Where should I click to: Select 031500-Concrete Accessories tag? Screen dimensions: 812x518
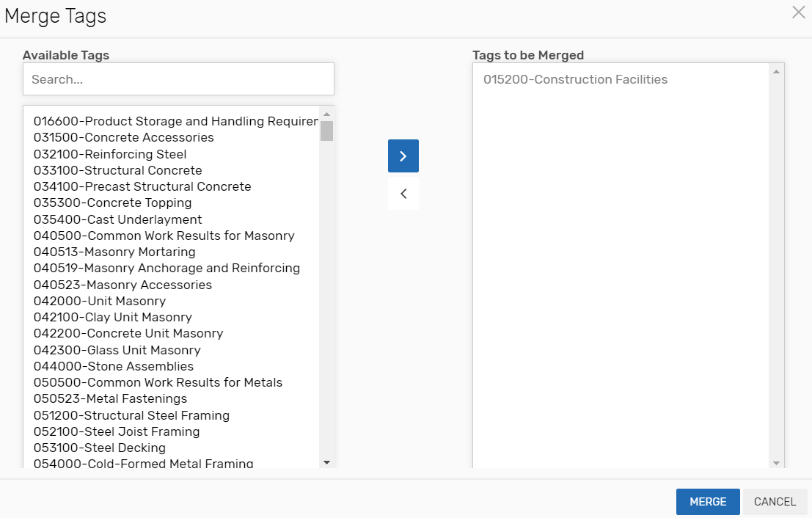pyautogui.click(x=124, y=138)
